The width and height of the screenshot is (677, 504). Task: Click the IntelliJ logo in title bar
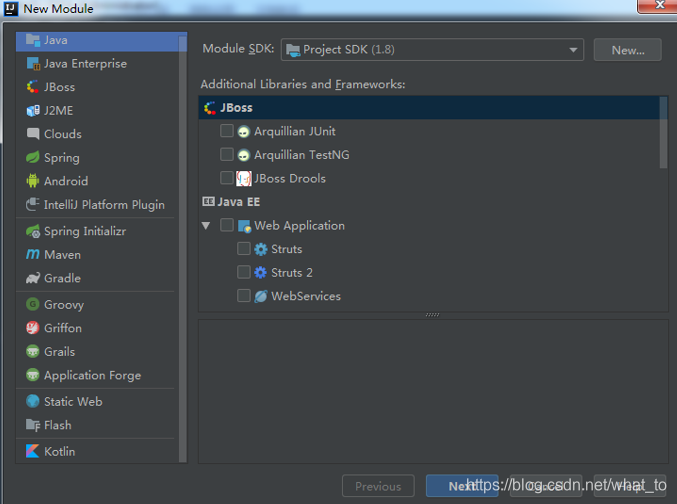click(11, 8)
